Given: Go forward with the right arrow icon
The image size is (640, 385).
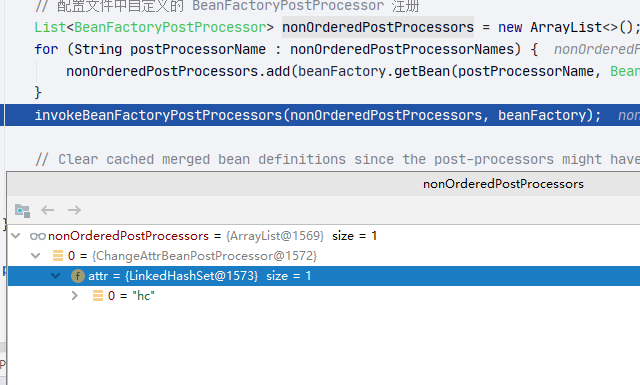Looking at the screenshot, I should 74,210.
